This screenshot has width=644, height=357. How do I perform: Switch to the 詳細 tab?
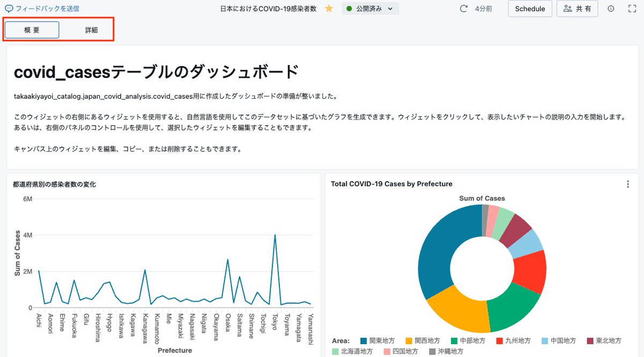[92, 30]
